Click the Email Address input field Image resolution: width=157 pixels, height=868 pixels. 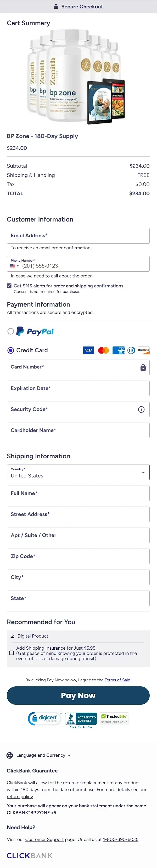(x=78, y=235)
